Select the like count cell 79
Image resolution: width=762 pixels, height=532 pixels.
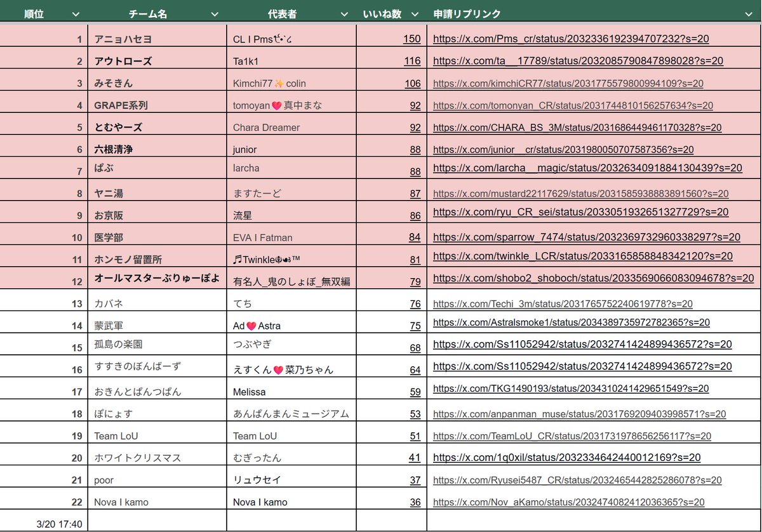click(x=391, y=278)
